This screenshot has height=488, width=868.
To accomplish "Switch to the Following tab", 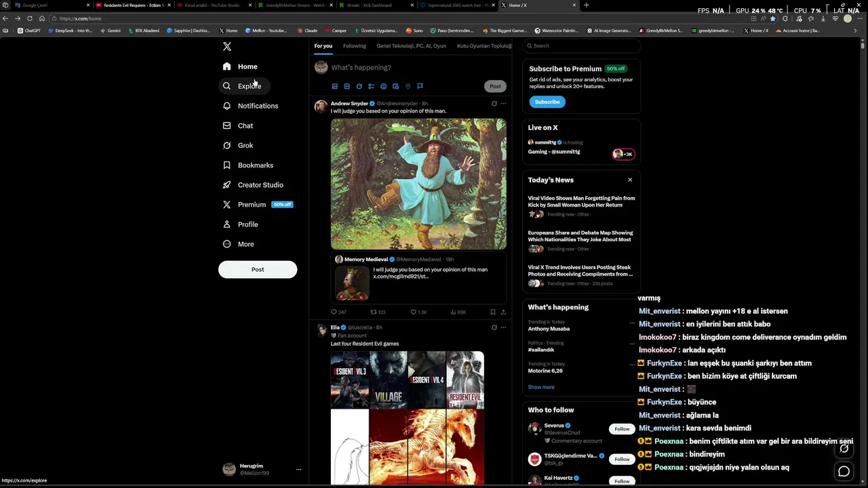I will 354,46.
